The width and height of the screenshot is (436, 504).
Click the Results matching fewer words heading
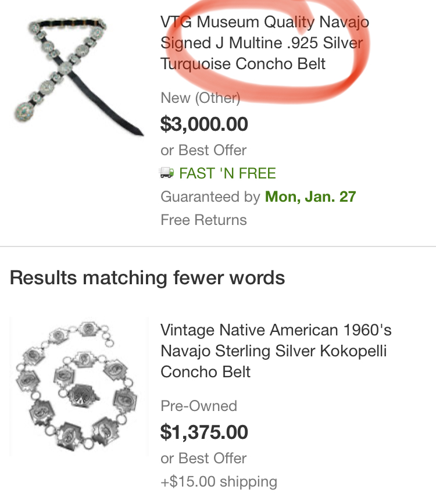tap(147, 278)
